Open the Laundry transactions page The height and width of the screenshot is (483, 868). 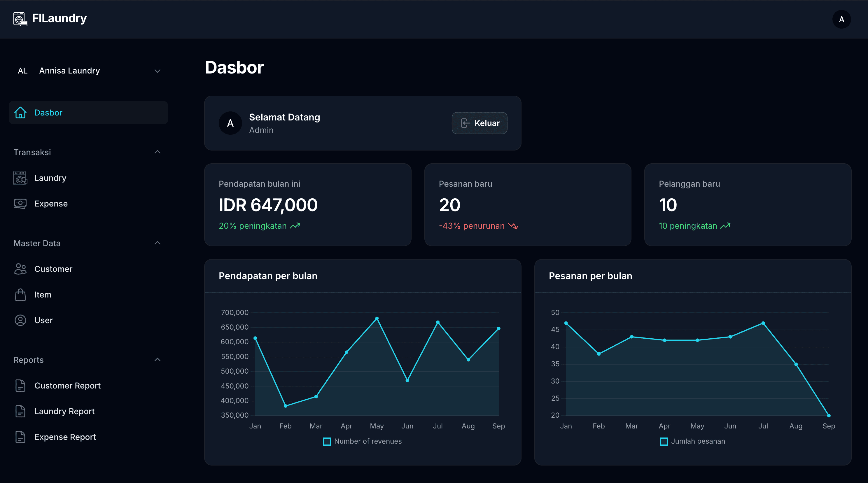[88, 178]
